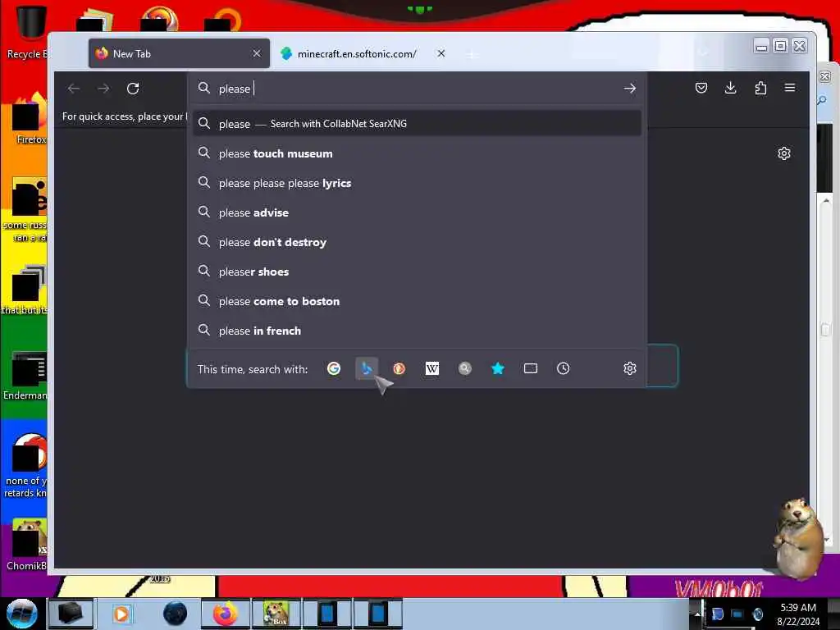Image resolution: width=840 pixels, height=630 pixels.
Task: Close the New Tab tab
Action: 257,53
